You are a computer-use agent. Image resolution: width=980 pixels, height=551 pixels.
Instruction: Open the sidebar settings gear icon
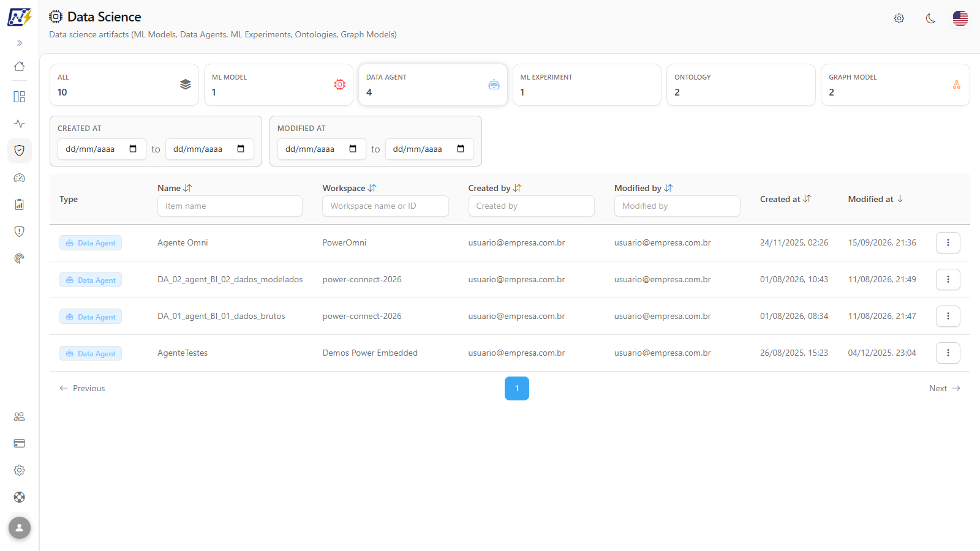[x=20, y=470]
